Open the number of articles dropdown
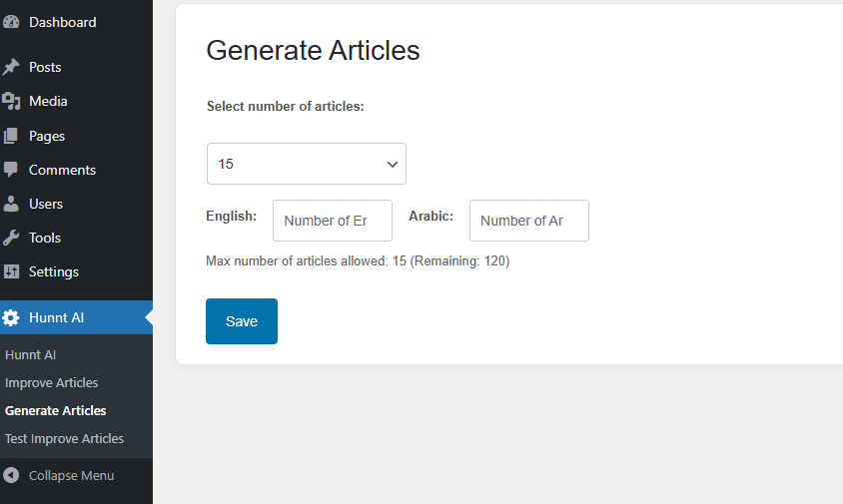Image resolution: width=843 pixels, height=504 pixels. [x=306, y=164]
